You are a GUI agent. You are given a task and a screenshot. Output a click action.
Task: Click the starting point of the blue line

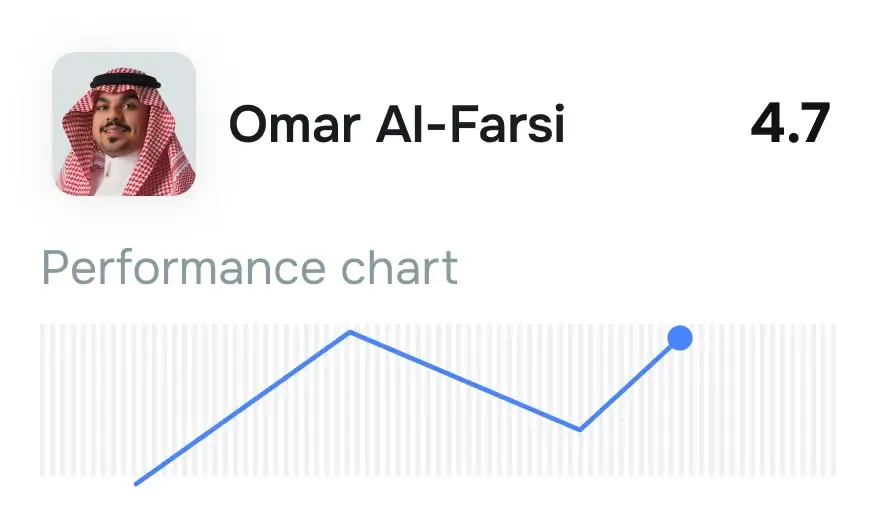coord(136,484)
